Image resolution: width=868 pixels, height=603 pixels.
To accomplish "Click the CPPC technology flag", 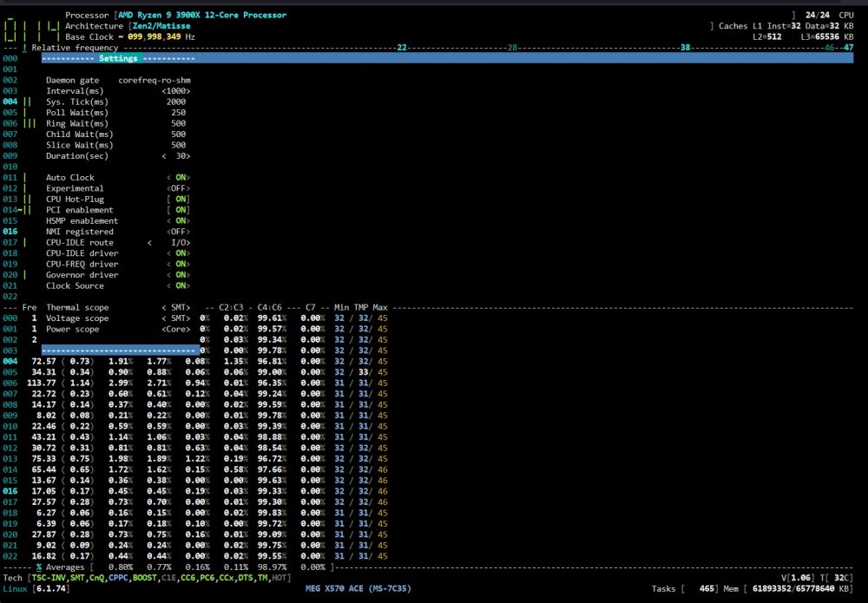I will click(x=118, y=578).
